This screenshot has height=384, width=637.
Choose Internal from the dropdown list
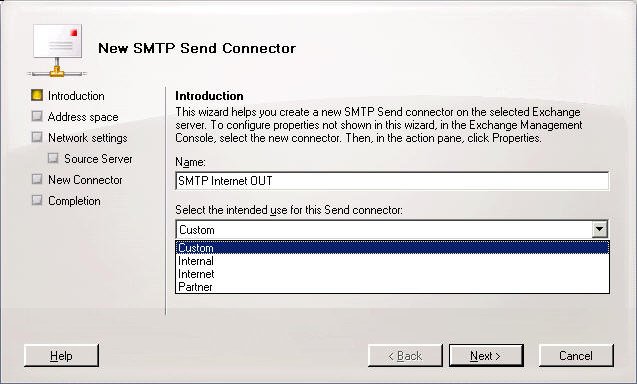pos(392,261)
